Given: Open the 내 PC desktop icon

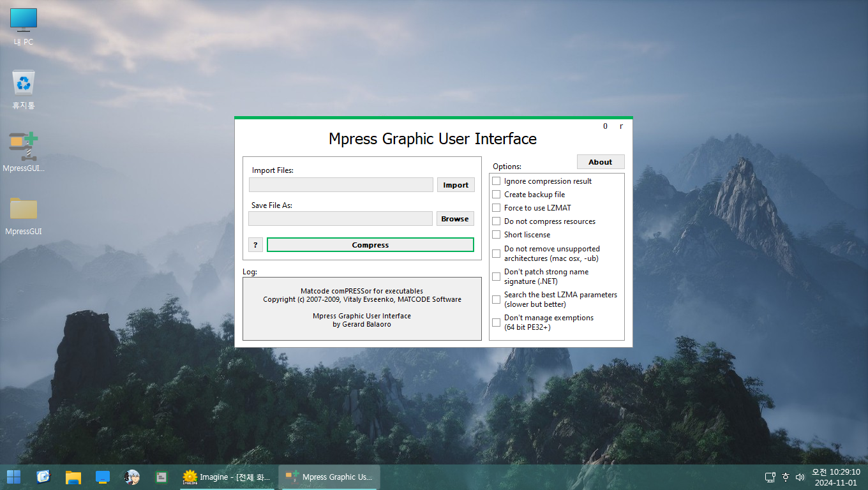Looking at the screenshot, I should [x=24, y=27].
